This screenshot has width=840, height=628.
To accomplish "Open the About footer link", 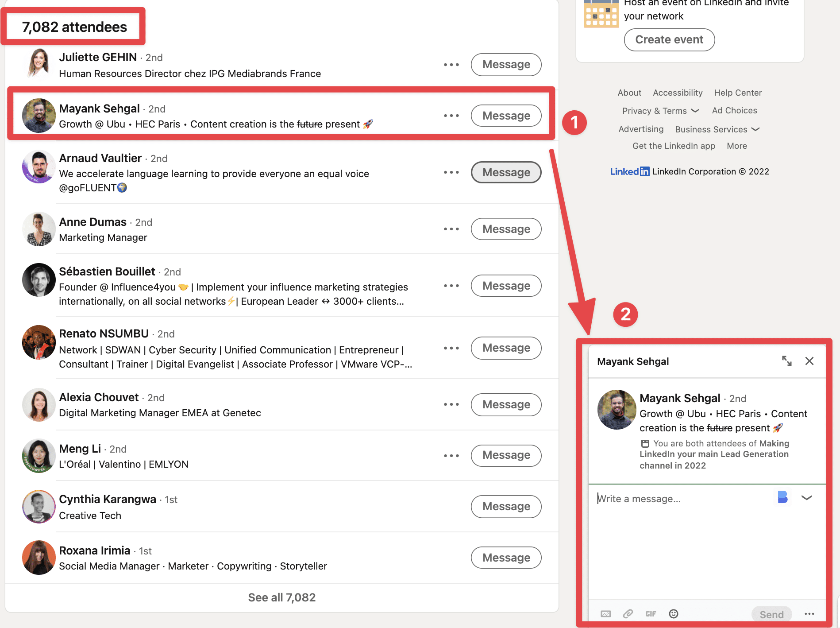I will (x=629, y=93).
